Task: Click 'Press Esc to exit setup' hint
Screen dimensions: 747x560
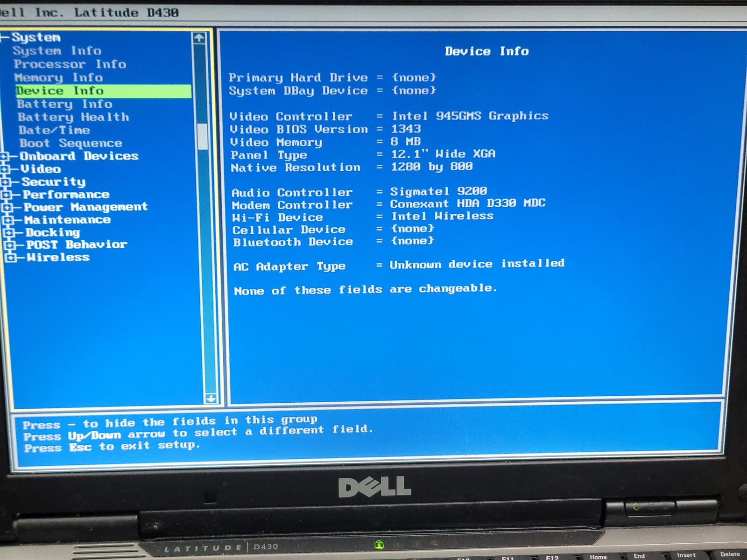Action: point(112,447)
